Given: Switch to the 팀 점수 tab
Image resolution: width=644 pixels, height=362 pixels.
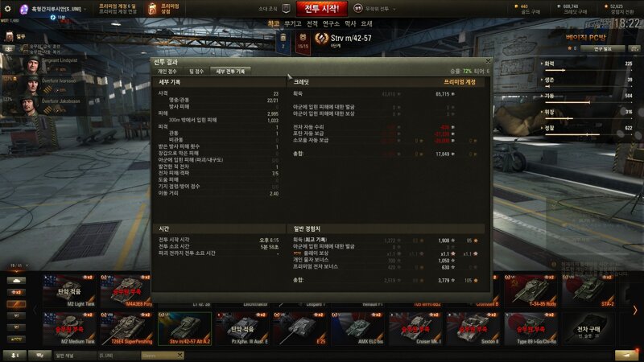Looking at the screenshot, I should (196, 72).
